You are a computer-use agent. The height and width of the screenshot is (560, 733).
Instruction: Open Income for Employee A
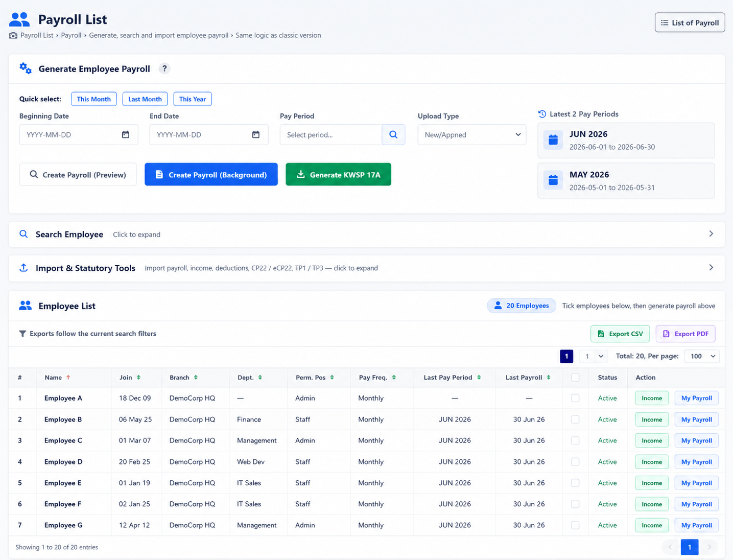(652, 398)
